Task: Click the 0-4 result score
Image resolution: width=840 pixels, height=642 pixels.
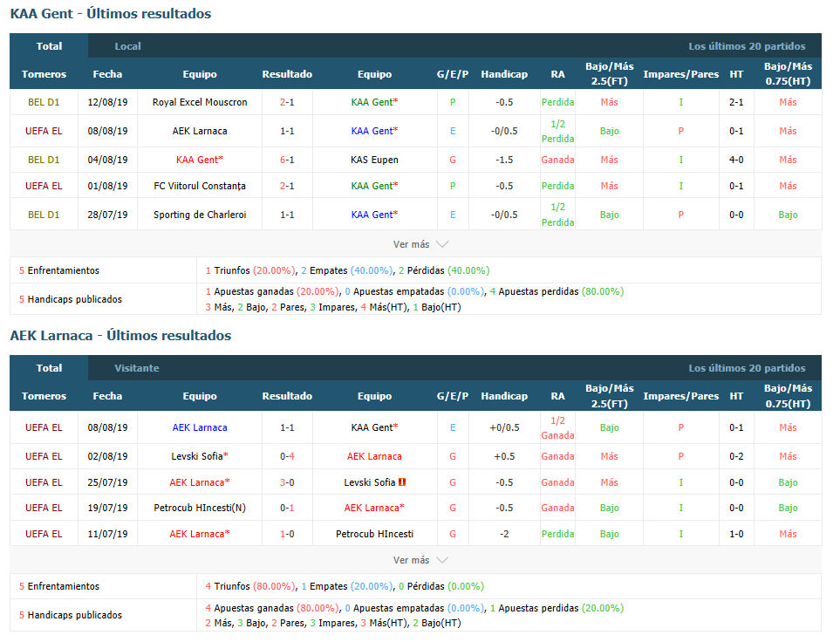Action: (287, 456)
